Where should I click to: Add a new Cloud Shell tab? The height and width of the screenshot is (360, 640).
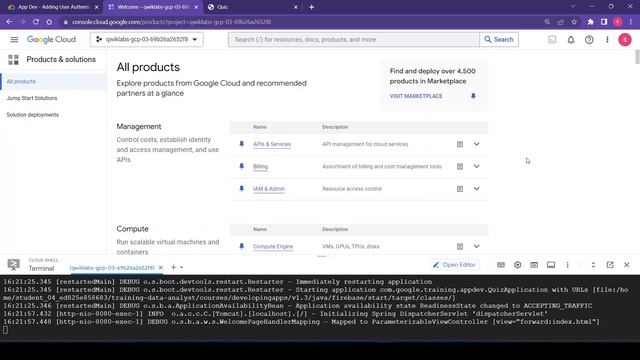tap(173, 267)
